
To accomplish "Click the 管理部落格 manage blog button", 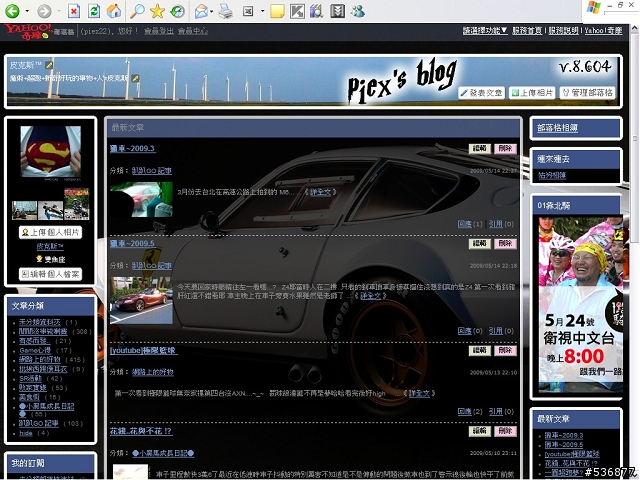I will 588,93.
